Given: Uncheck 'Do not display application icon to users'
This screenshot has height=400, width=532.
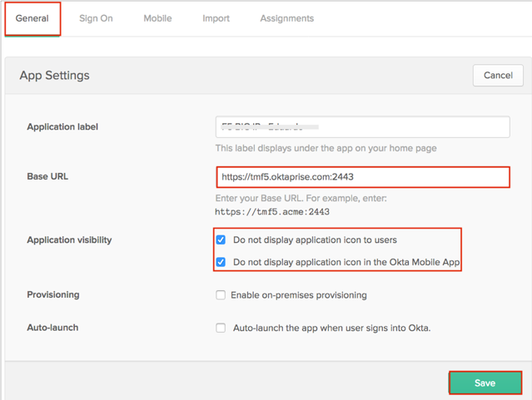Looking at the screenshot, I should pos(221,240).
